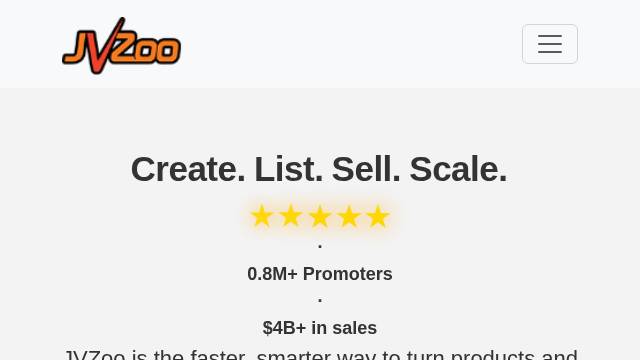Click the second gold star
Image resolution: width=640 pixels, height=360 pixels.
(x=291, y=216)
